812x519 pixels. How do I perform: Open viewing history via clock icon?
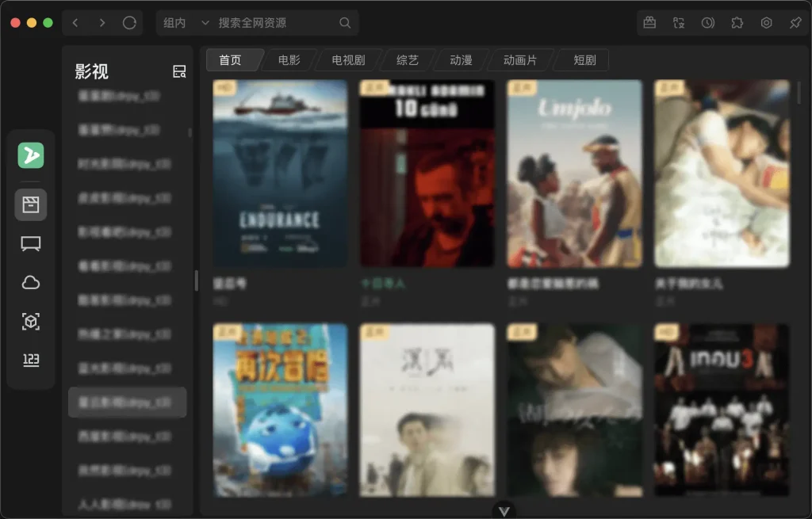(707, 22)
